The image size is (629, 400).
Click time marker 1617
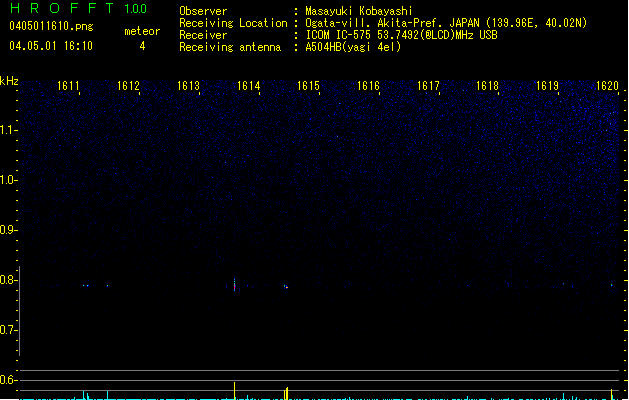coord(428,86)
